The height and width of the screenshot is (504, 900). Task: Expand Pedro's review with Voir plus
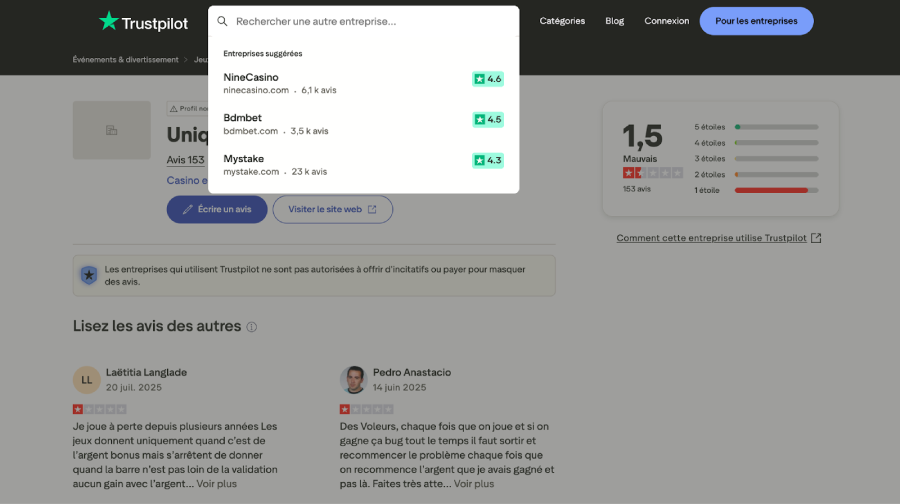click(x=473, y=484)
